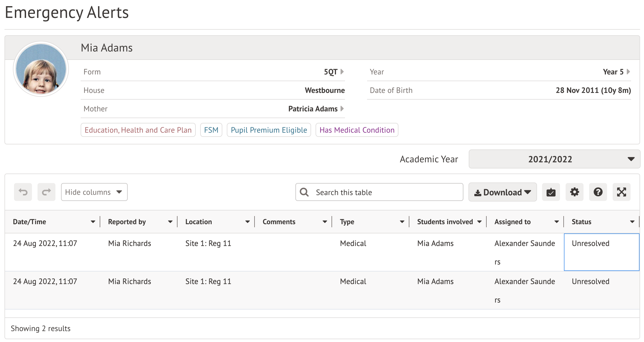This screenshot has height=342, width=644.
Task: Click Mia Adams profile photo
Action: (41, 69)
